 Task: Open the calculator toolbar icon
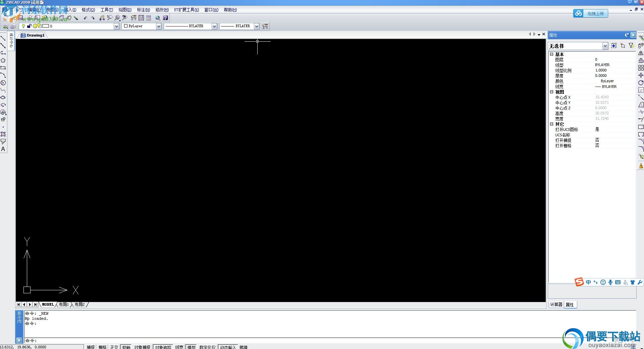tap(149, 18)
